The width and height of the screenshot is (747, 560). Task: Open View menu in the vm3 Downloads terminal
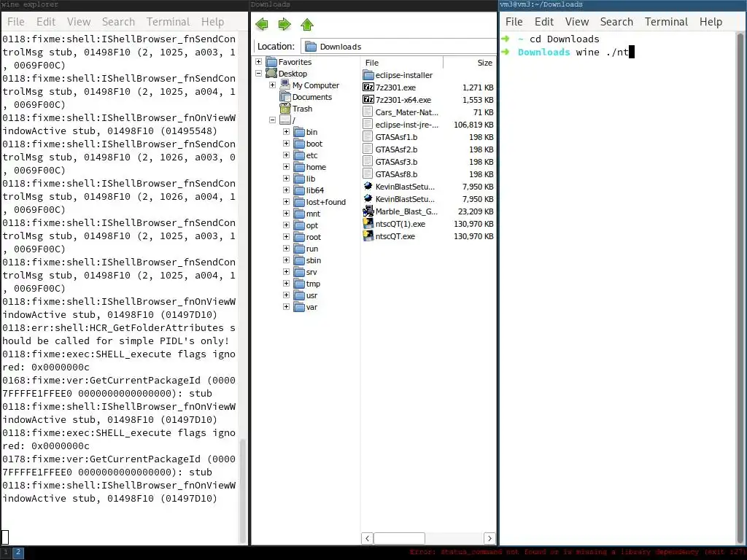coord(577,22)
